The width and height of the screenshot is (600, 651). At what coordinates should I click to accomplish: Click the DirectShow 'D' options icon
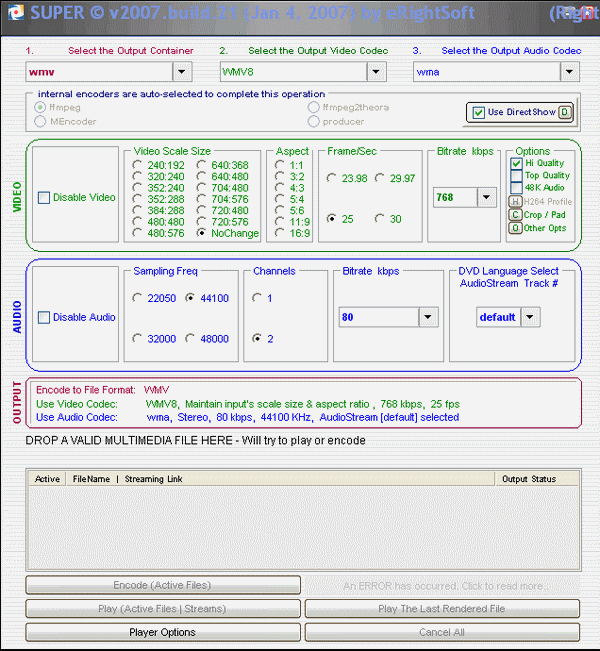coord(565,112)
